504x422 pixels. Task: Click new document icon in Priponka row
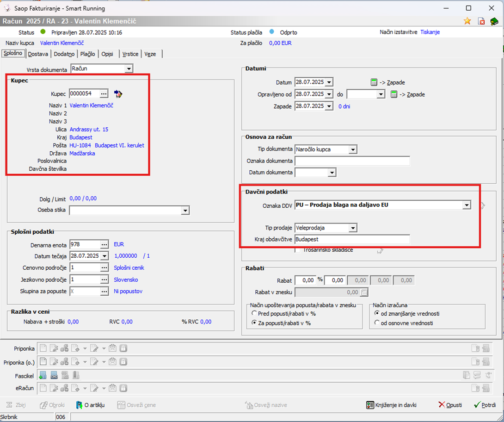pos(43,348)
